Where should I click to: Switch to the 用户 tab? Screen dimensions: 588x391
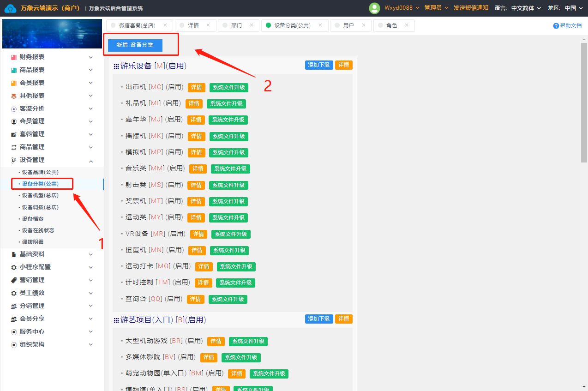(350, 25)
